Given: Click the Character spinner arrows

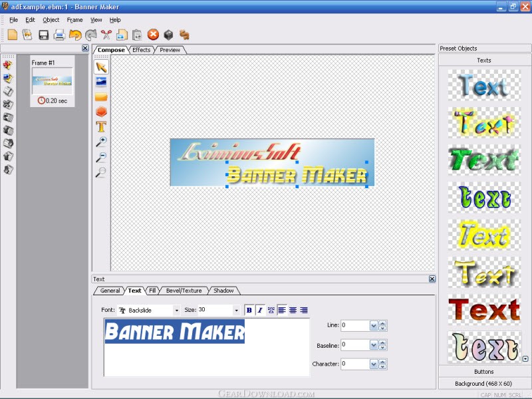Looking at the screenshot, I should [x=382, y=364].
